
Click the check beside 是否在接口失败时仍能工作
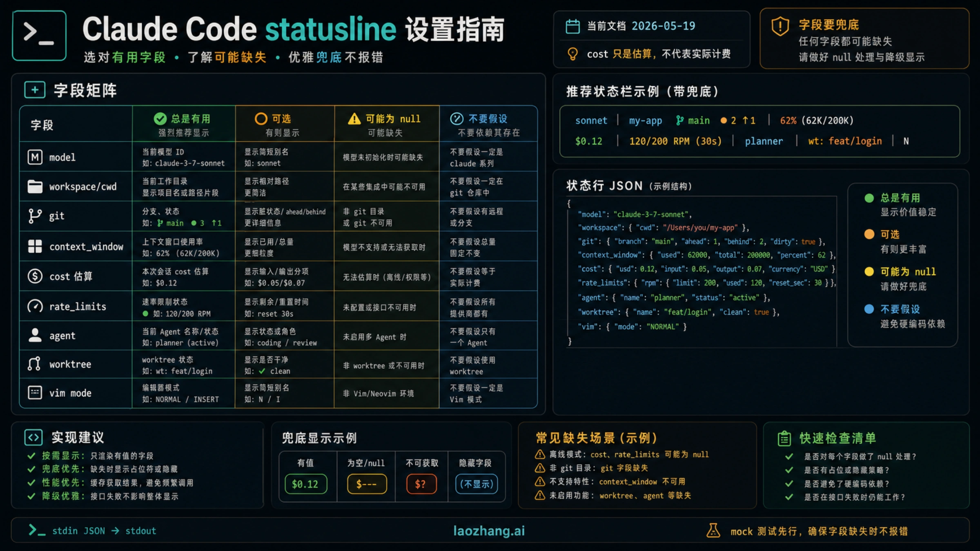pos(789,497)
